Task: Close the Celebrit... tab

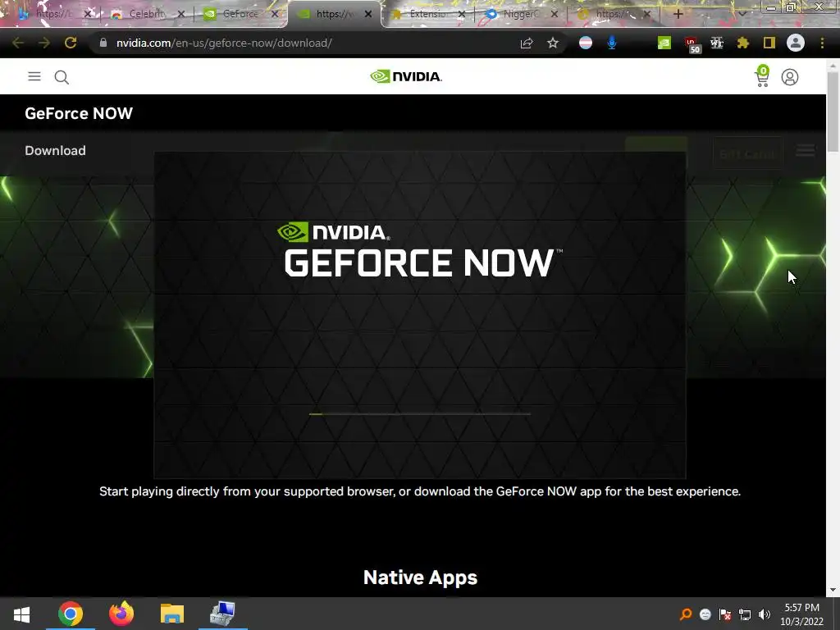Action: [x=181, y=14]
